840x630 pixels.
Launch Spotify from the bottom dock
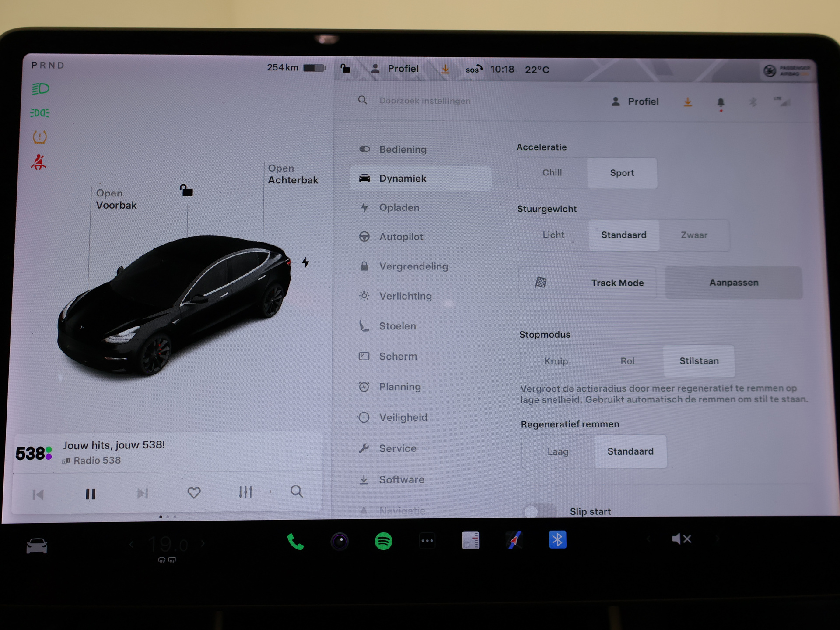click(x=384, y=541)
